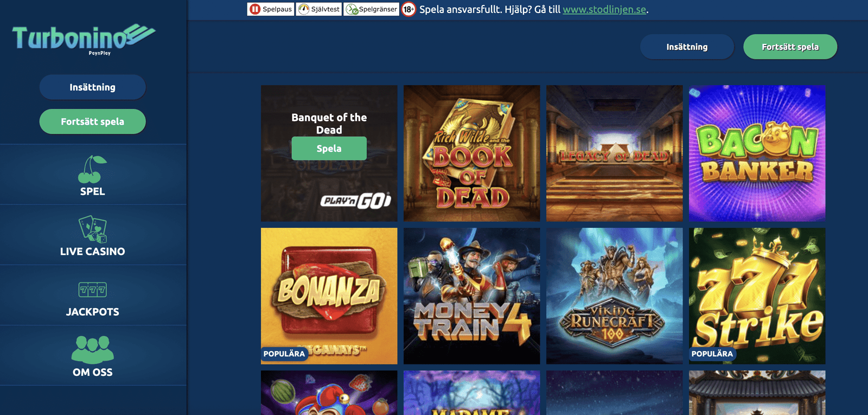This screenshot has width=868, height=415.
Task: Open the pagoda temple game tile
Action: [x=757, y=393]
